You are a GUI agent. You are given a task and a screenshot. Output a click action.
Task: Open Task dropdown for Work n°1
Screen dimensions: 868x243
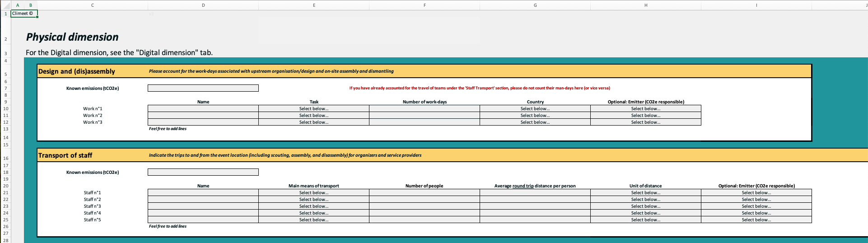click(x=313, y=108)
